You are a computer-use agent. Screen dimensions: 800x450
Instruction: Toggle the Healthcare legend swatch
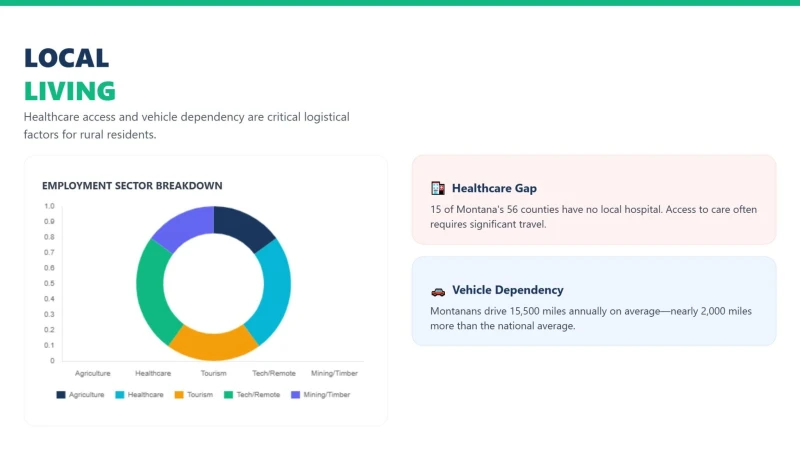click(x=120, y=394)
